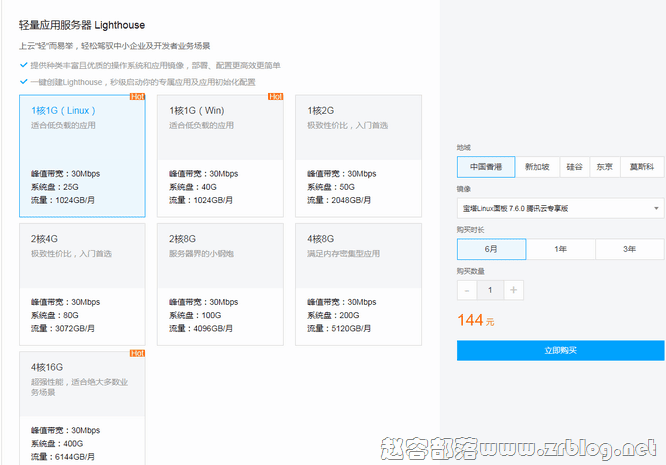This screenshot has width=666, height=465.
Task: Select the 4核8G plan card
Action: [x=358, y=284]
